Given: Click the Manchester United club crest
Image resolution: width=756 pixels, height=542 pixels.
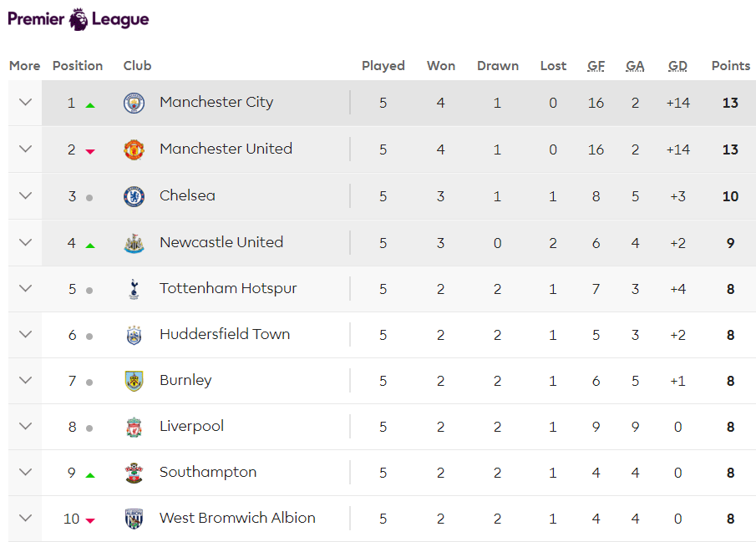Looking at the screenshot, I should point(134,149).
